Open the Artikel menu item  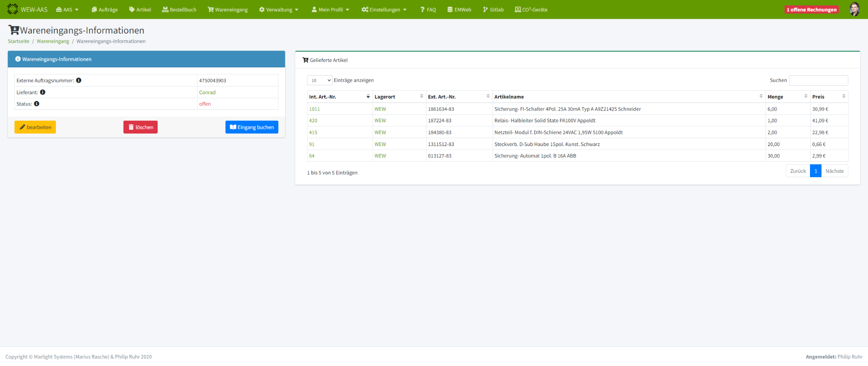coord(140,9)
